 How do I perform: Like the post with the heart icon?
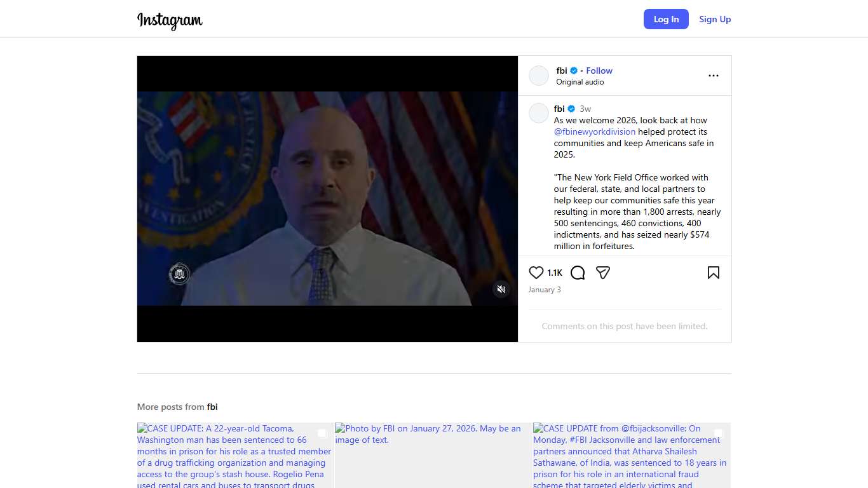[x=536, y=273]
